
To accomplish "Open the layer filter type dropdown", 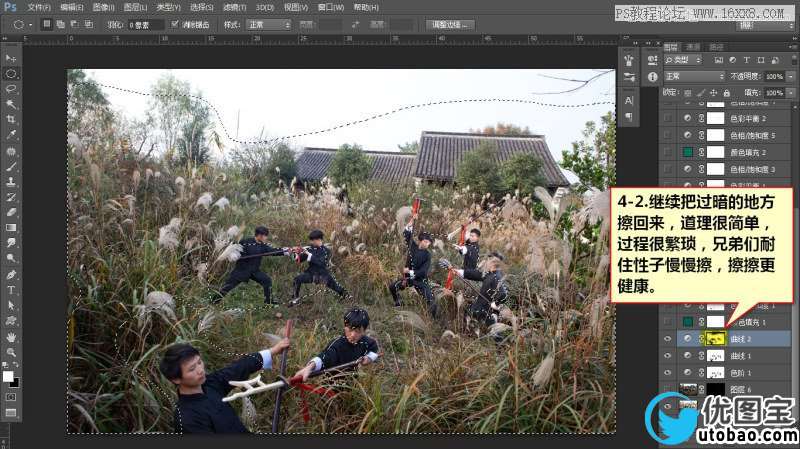I will pos(683,60).
